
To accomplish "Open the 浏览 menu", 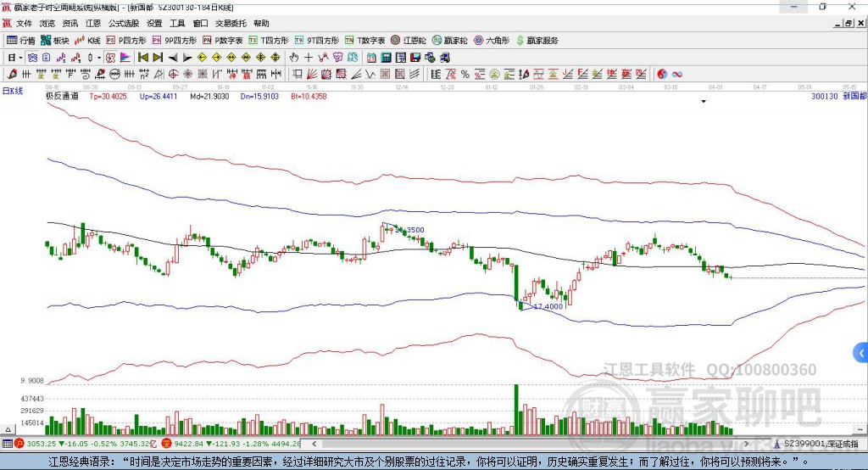I will pos(47,23).
